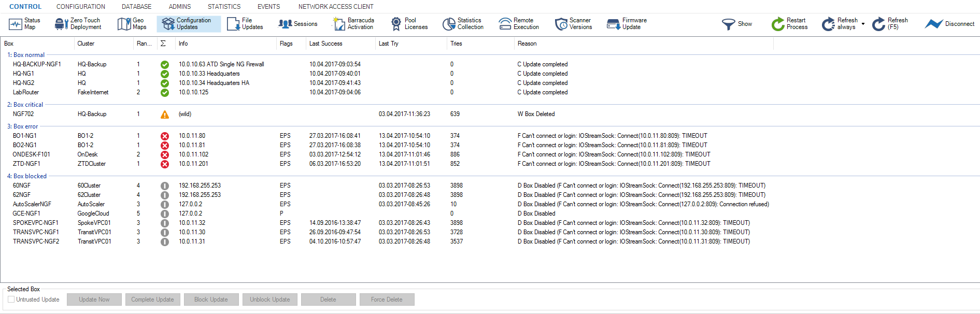Open the Refresh always dropdown arrow
The image size is (980, 314).
click(863, 24)
